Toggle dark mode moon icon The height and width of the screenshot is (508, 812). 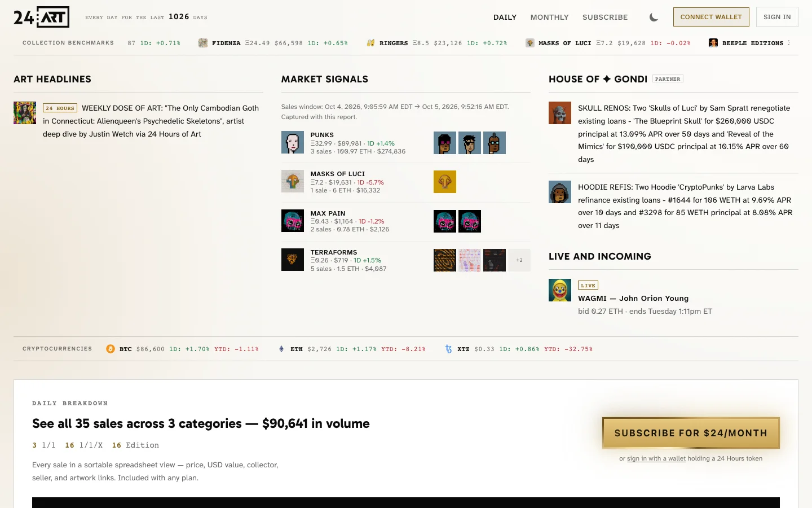coord(654,17)
